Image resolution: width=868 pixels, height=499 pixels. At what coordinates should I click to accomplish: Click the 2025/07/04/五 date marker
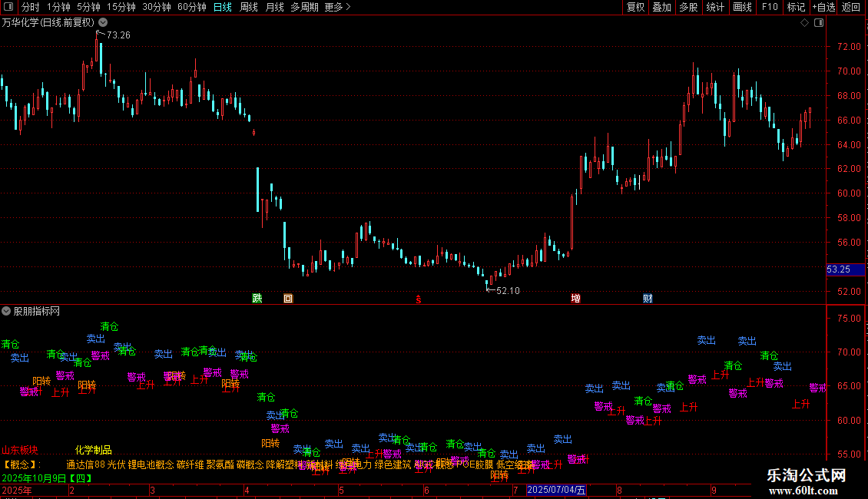(x=556, y=490)
